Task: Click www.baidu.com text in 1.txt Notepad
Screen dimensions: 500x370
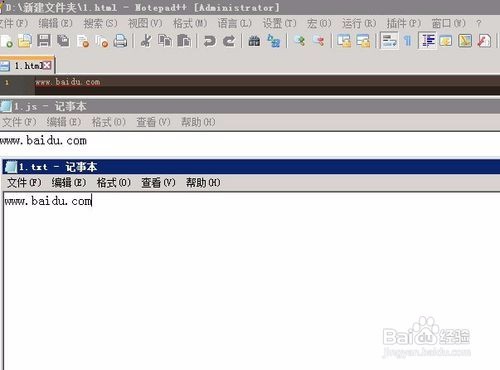Action: 48,201
